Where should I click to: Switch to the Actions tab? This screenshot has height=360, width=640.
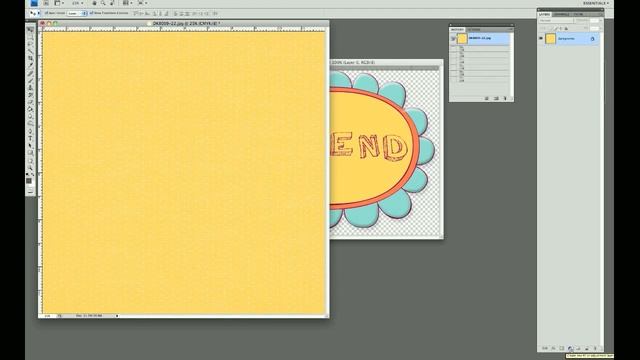click(x=474, y=29)
